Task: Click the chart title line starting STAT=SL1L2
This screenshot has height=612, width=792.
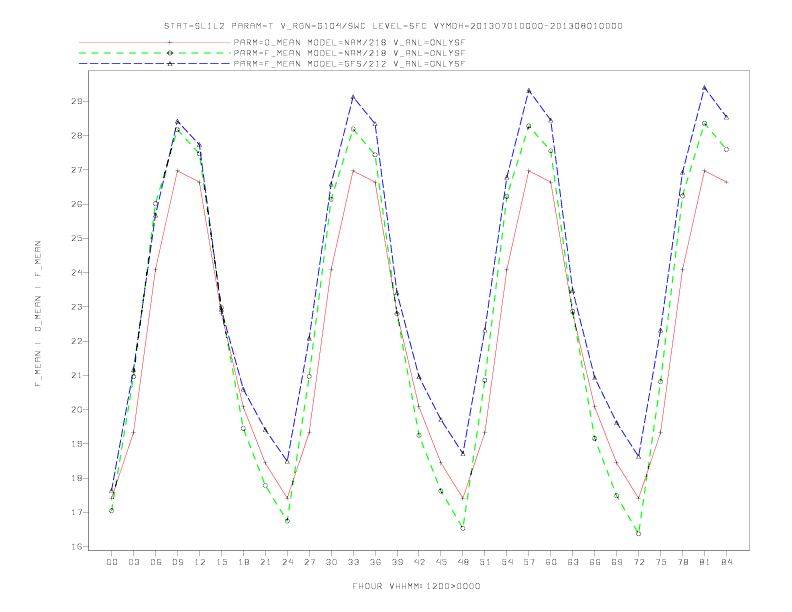Action: click(x=393, y=26)
